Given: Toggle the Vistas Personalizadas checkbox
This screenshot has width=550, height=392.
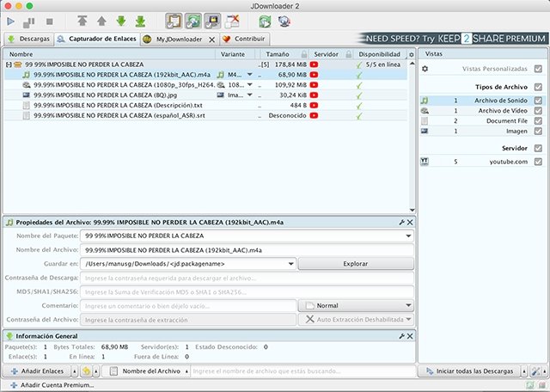Looking at the screenshot, I should click(x=538, y=69).
